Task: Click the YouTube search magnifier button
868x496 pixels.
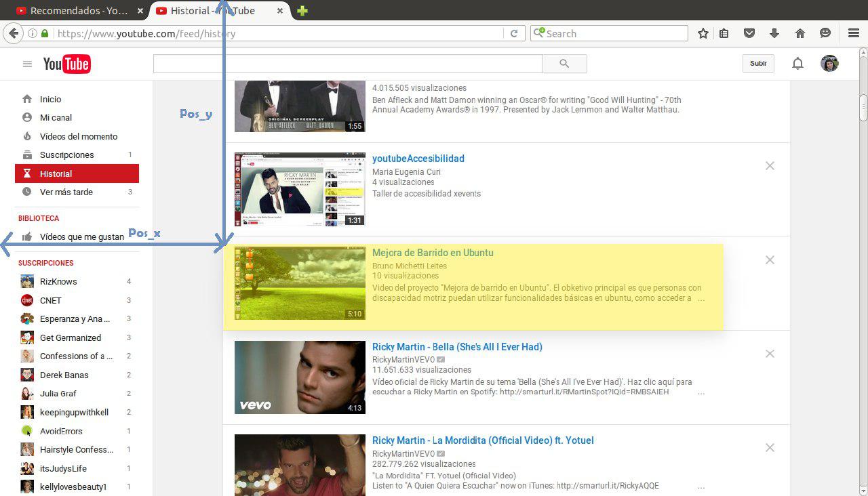Action: point(564,64)
